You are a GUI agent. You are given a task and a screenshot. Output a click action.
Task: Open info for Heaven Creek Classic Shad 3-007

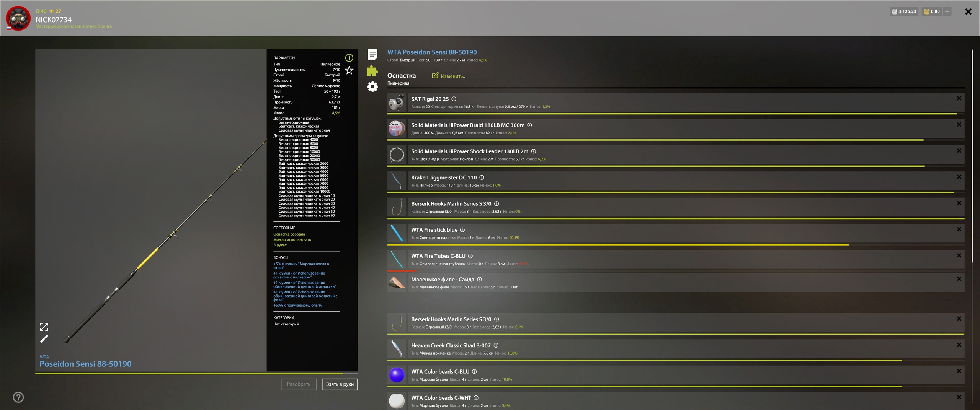tap(496, 345)
